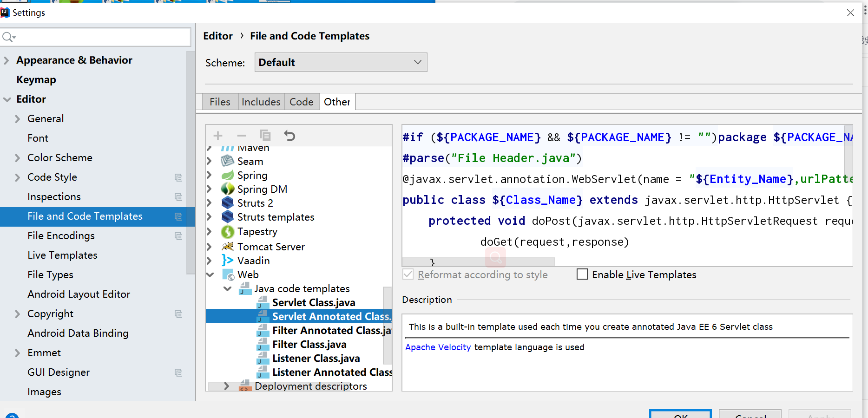Expand the Tomcat Server node
The width and height of the screenshot is (868, 418).
click(x=209, y=247)
